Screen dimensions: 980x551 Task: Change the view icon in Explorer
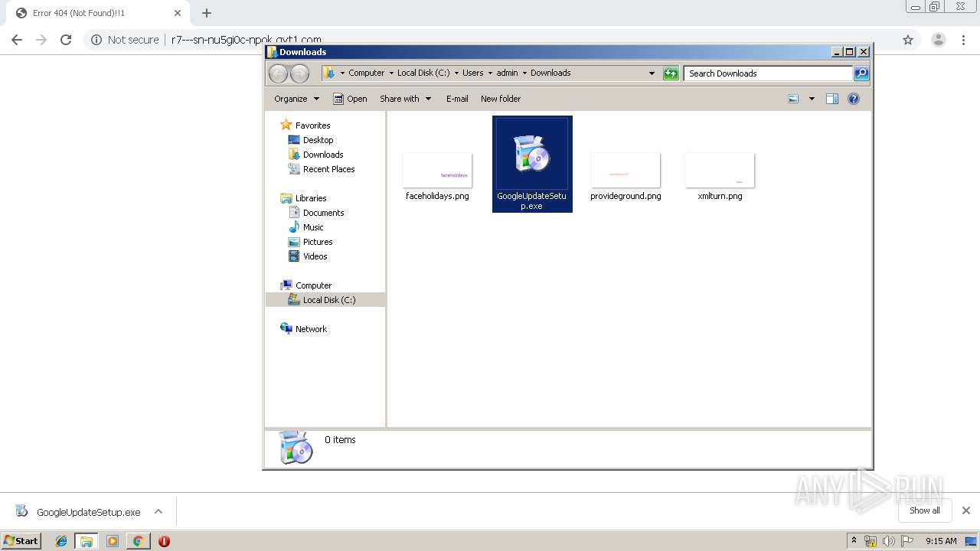point(793,99)
